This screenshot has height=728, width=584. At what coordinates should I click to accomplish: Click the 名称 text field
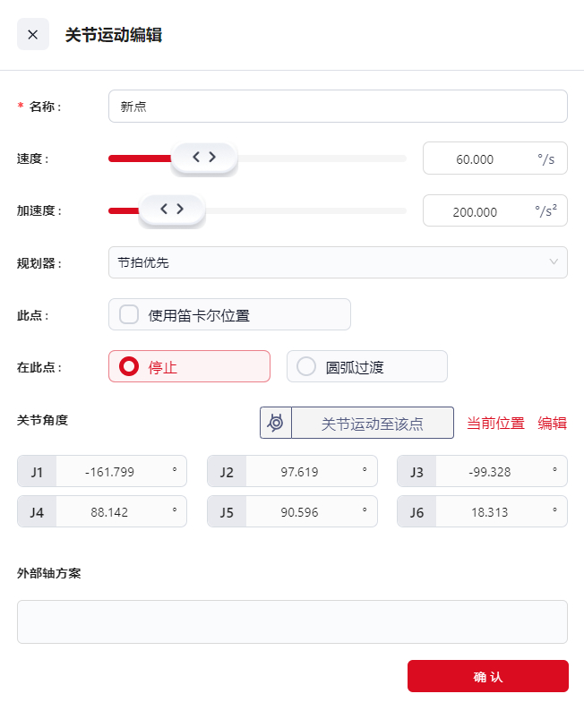click(337, 106)
